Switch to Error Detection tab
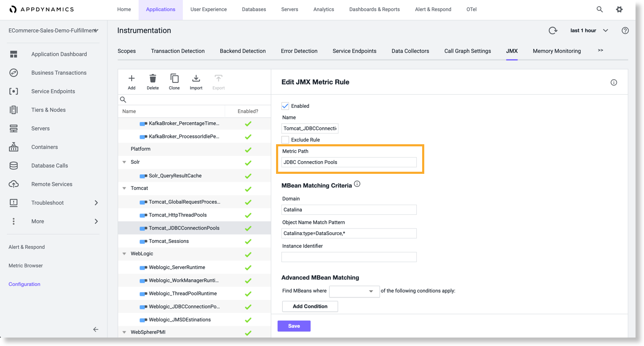Viewport: 644px width, 346px height. pyautogui.click(x=299, y=51)
